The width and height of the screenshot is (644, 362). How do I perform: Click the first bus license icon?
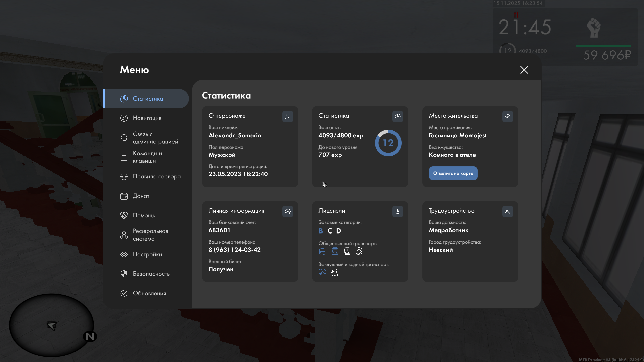pos(322,251)
